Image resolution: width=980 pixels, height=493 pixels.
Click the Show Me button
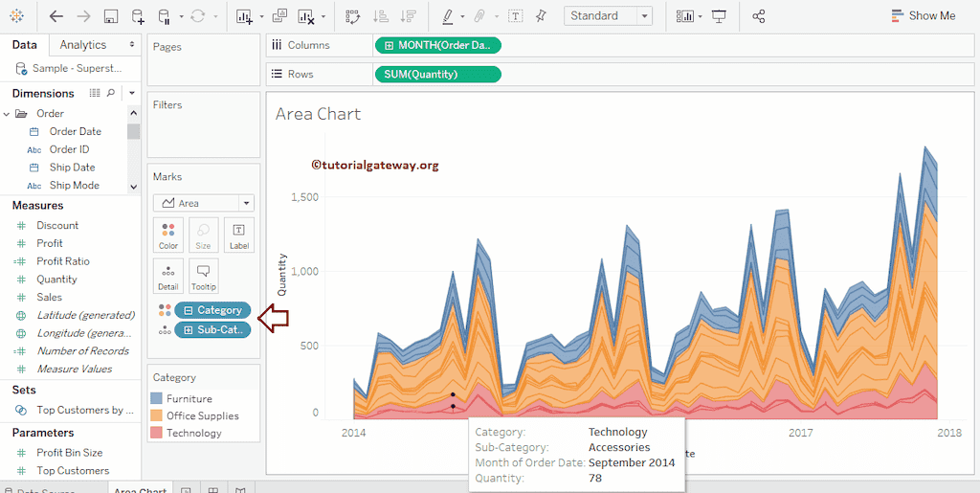tap(923, 16)
